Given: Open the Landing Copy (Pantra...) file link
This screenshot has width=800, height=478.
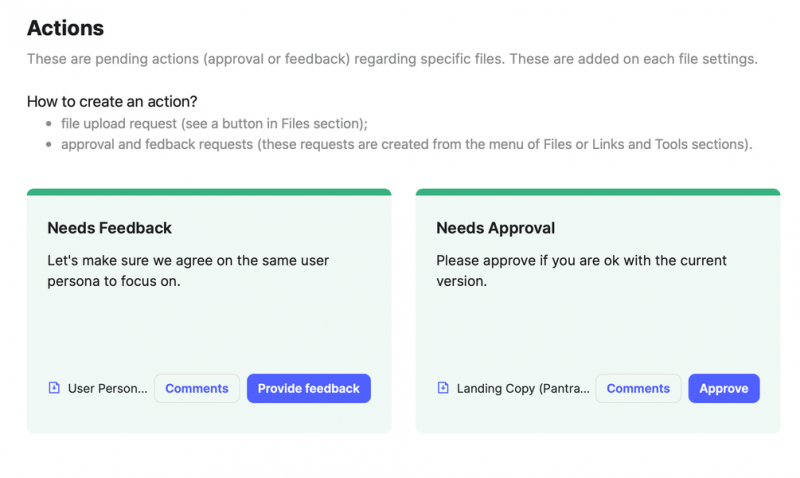Looking at the screenshot, I should [x=523, y=388].
